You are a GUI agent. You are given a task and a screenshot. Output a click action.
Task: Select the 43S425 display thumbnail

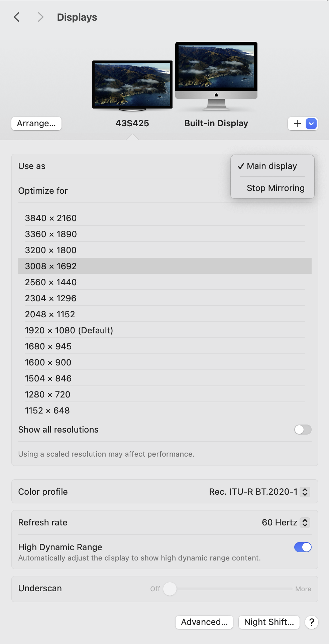(132, 85)
